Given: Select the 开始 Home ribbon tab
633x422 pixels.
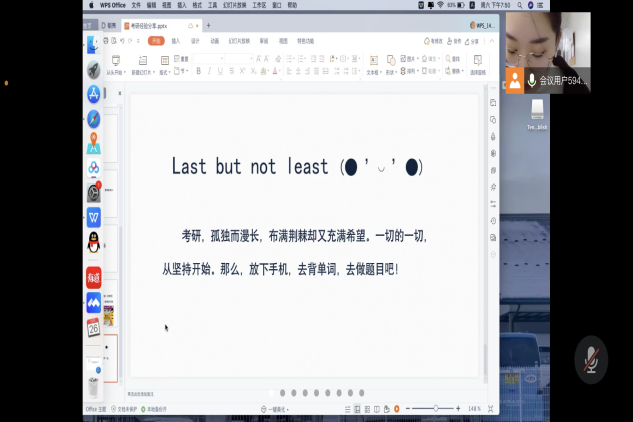Looking at the screenshot, I should pyautogui.click(x=156, y=41).
